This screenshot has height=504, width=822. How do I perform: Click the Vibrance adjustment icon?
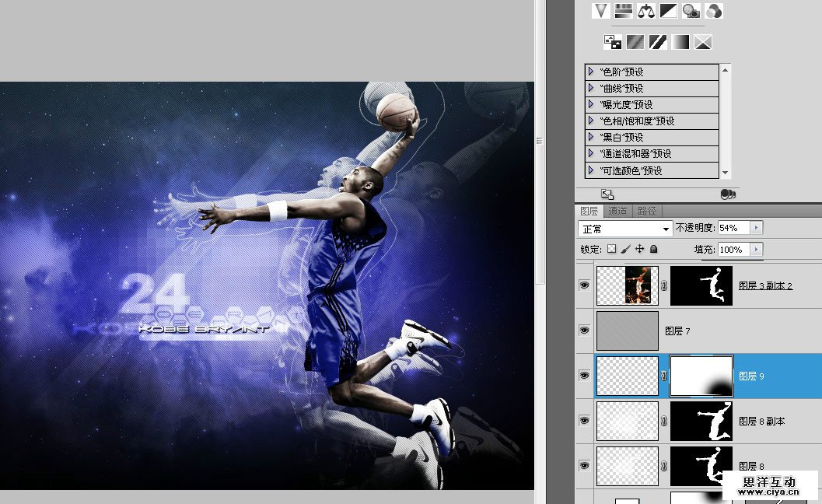[x=600, y=11]
